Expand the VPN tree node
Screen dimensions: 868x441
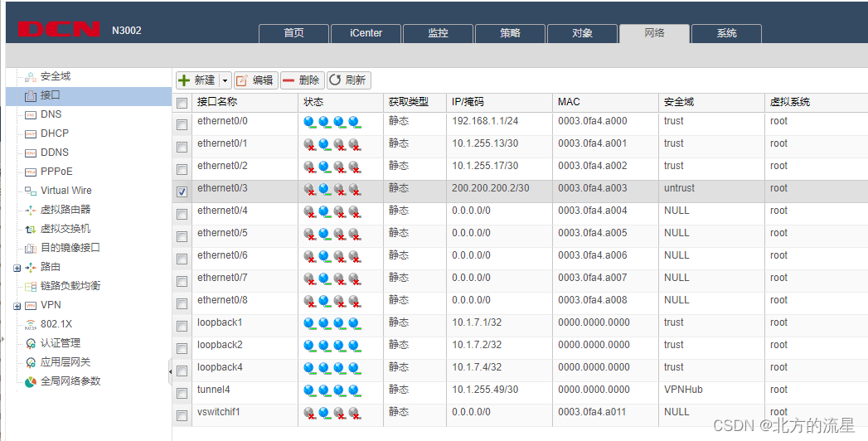tap(17, 307)
